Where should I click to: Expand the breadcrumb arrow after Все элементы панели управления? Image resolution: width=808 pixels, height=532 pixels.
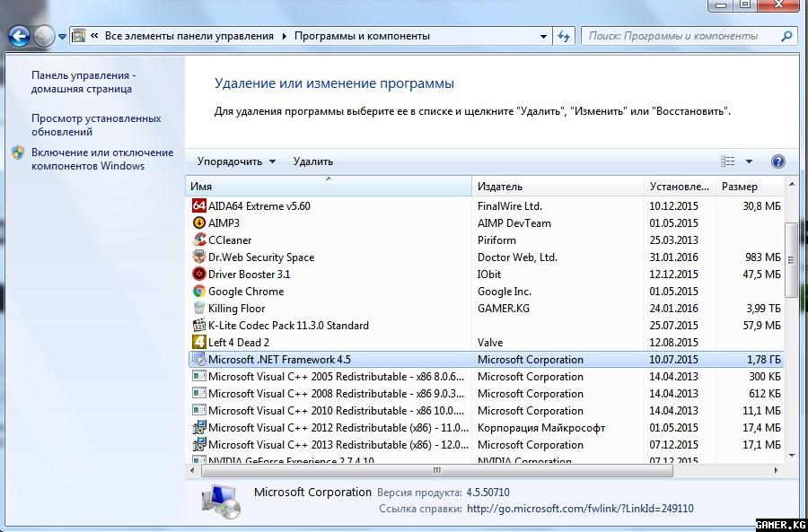(x=284, y=36)
